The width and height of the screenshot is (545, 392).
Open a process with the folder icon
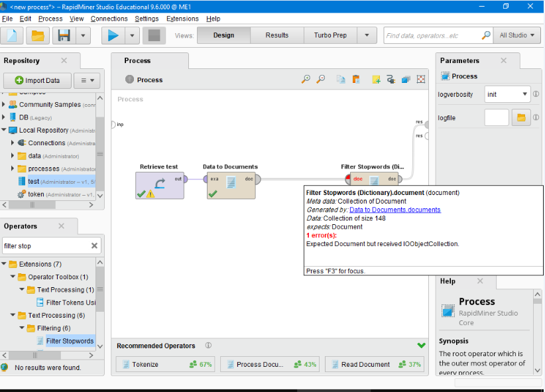pyautogui.click(x=38, y=35)
